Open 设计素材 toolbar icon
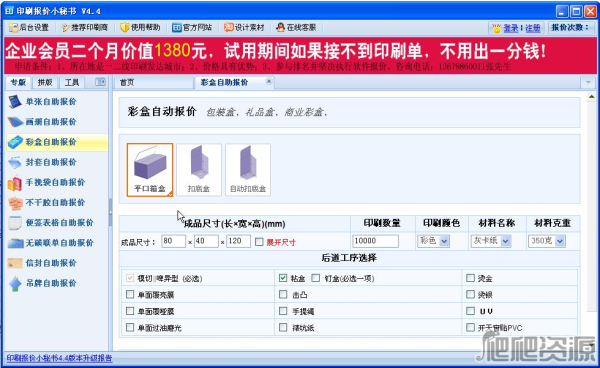The height and width of the screenshot is (368, 600). [228, 28]
